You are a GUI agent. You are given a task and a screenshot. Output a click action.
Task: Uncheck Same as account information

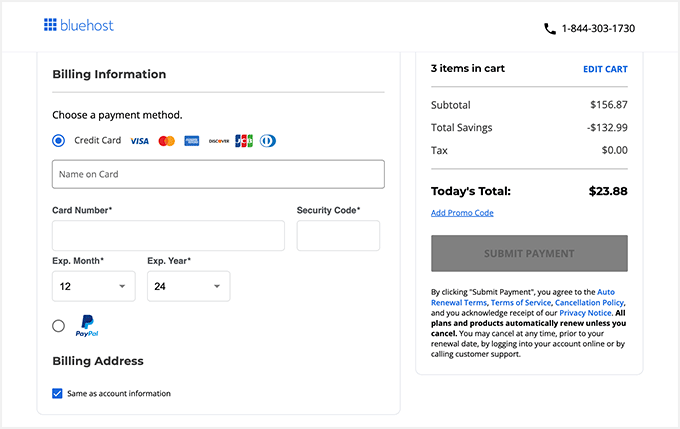coord(58,393)
